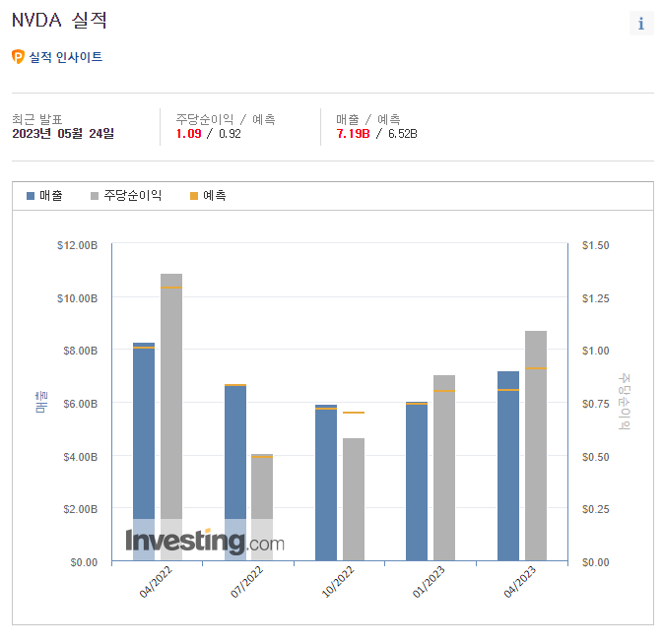Select the 10/2022 blue revenue bar
663x644 pixels.
tap(326, 483)
